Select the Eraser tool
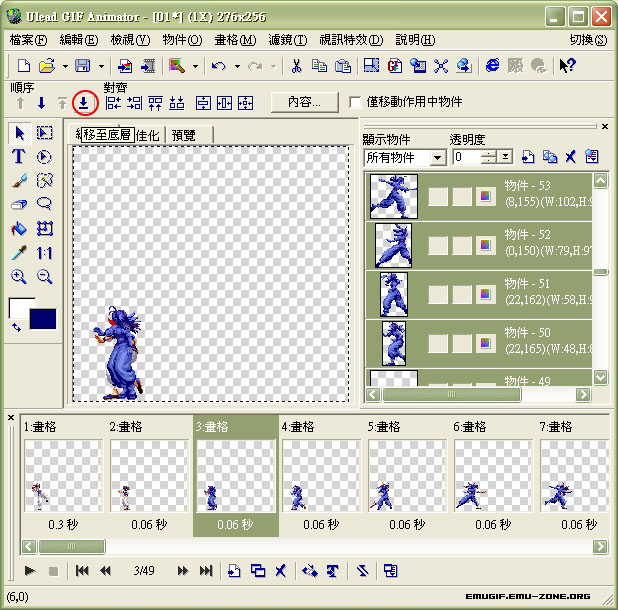Viewport: 618px width, 610px height. (19, 204)
